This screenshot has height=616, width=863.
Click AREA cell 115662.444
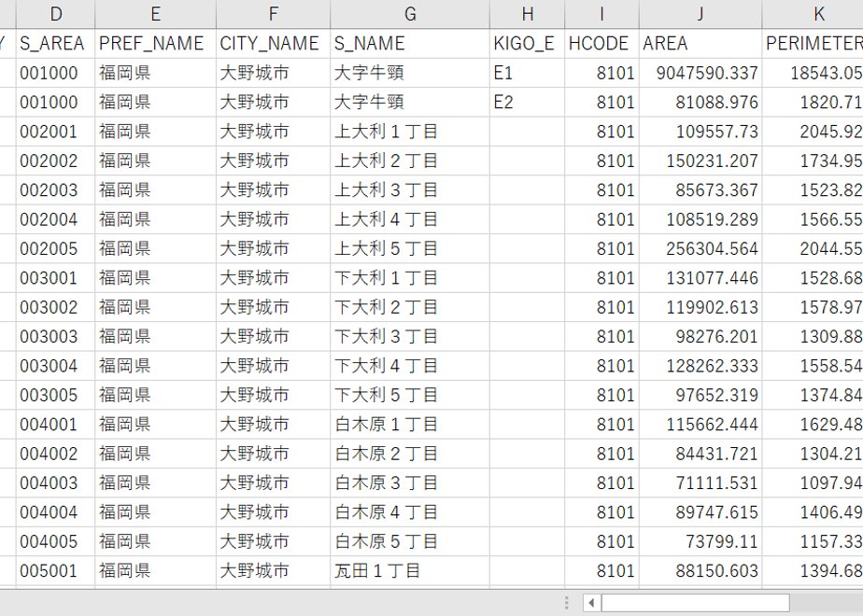point(700,424)
